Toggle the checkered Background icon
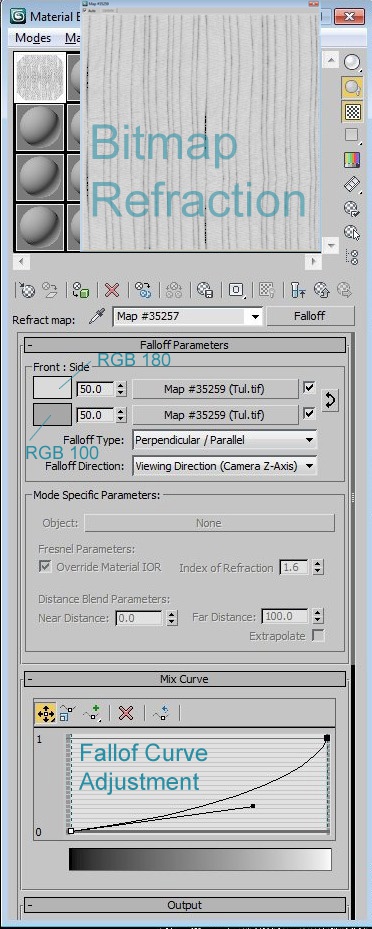 pos(352,112)
